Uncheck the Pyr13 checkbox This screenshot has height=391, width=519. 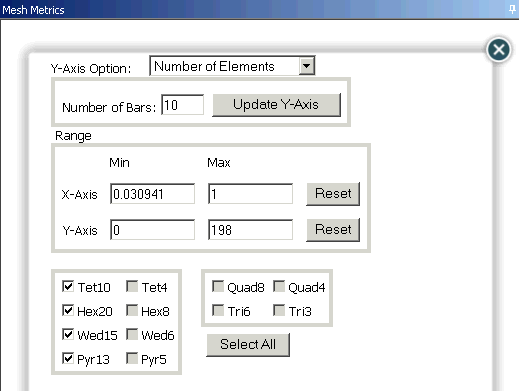point(68,358)
